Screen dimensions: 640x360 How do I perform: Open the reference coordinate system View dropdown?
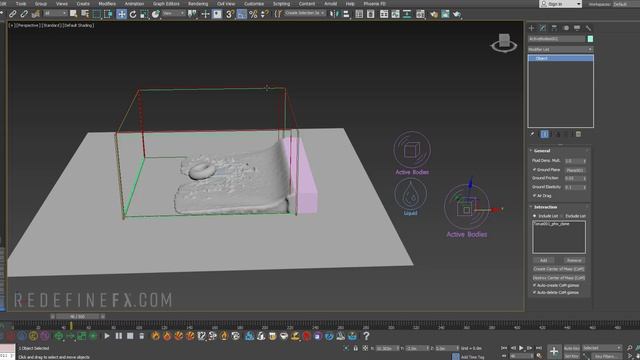(173, 13)
